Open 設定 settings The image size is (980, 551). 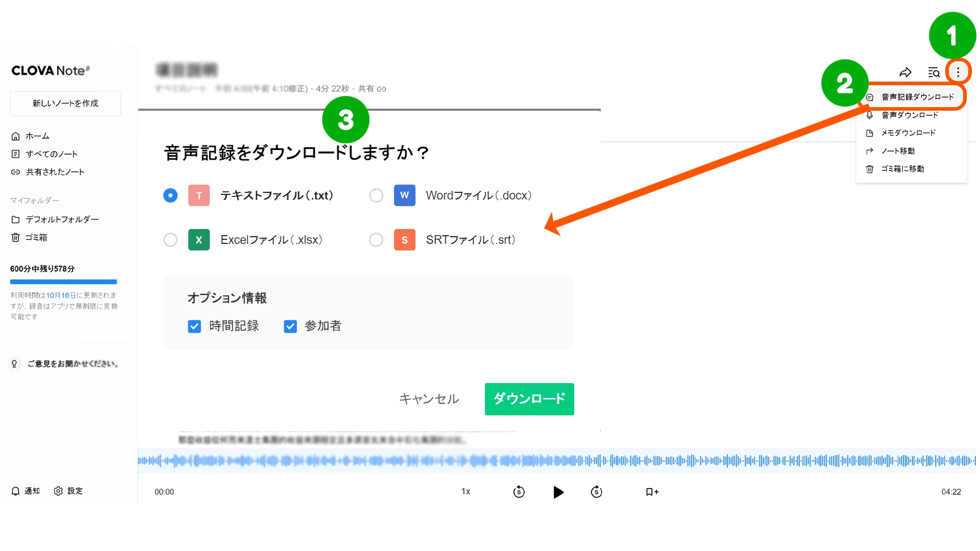[x=68, y=491]
